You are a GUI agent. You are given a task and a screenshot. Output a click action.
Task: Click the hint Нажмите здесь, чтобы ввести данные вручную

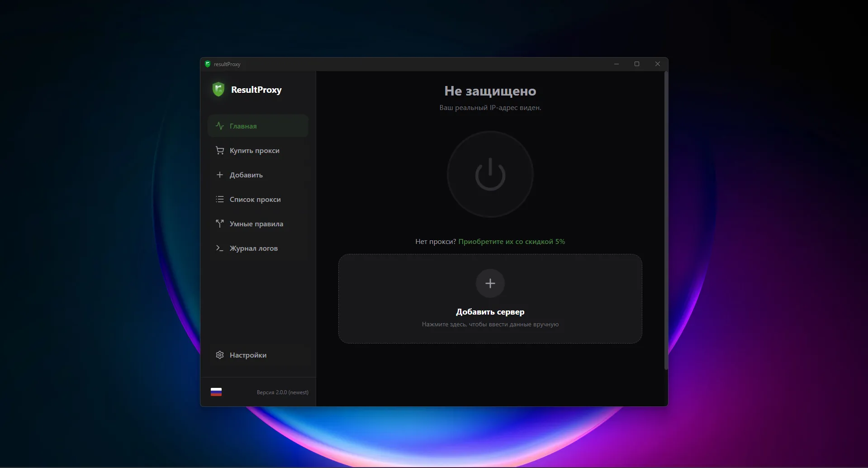point(490,324)
